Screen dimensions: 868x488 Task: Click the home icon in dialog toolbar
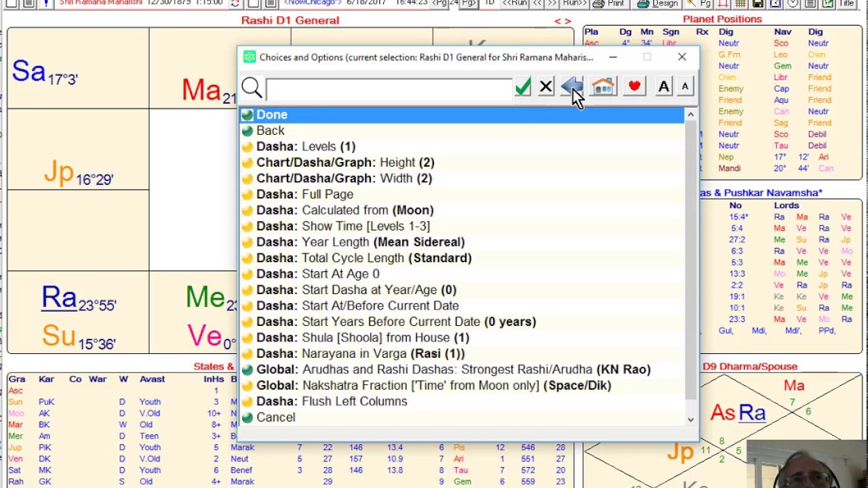(x=603, y=86)
